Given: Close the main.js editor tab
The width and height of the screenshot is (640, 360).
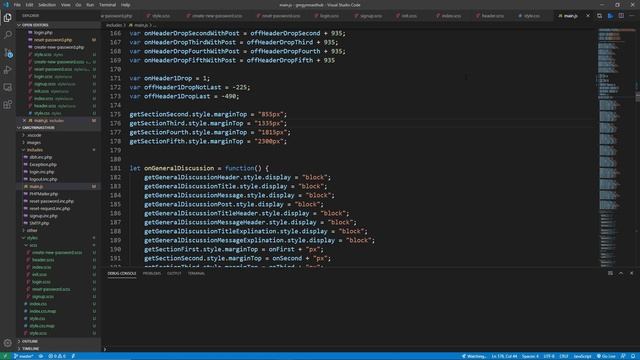Looking at the screenshot, I should [x=588, y=16].
